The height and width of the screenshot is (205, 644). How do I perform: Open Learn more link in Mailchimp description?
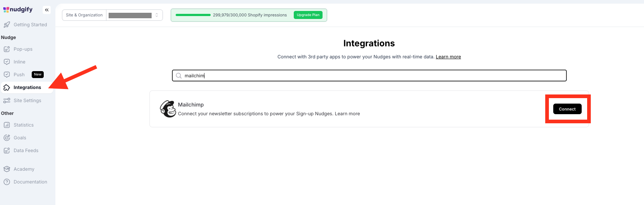(347, 114)
